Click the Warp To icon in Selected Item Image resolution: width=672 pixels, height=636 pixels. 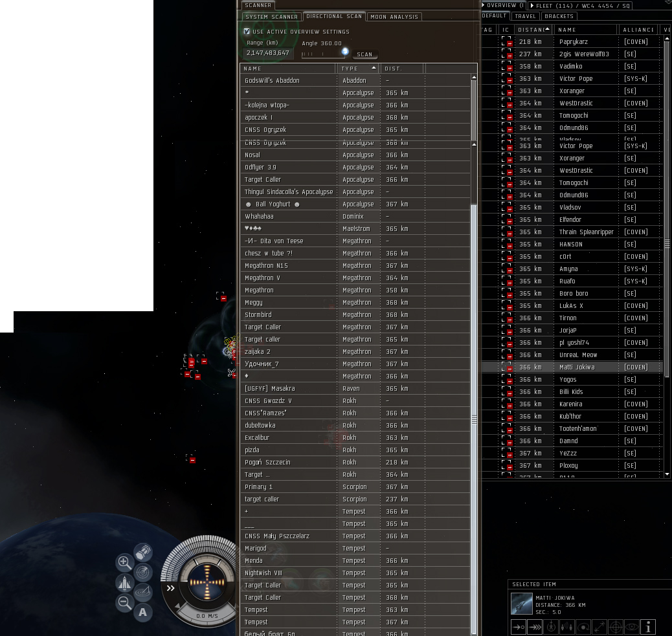pos(535,627)
